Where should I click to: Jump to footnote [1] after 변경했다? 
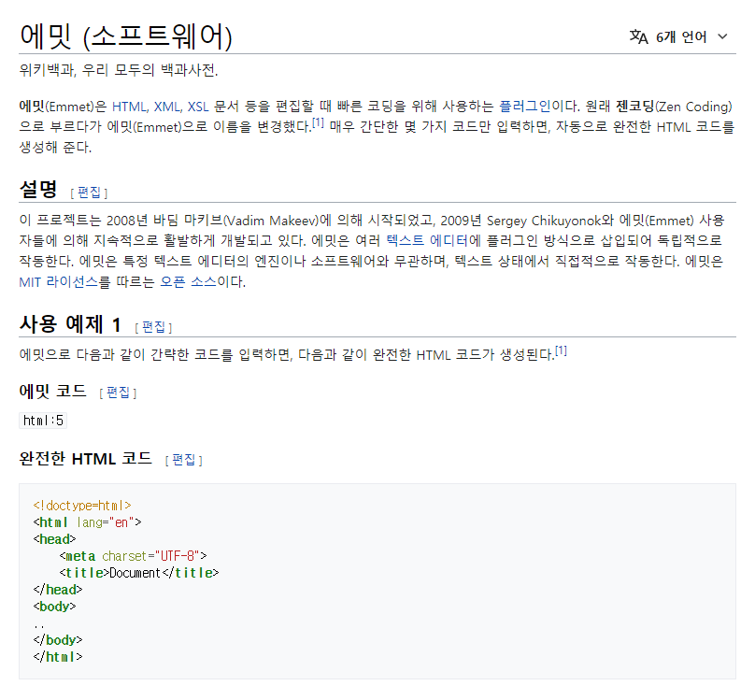318,122
